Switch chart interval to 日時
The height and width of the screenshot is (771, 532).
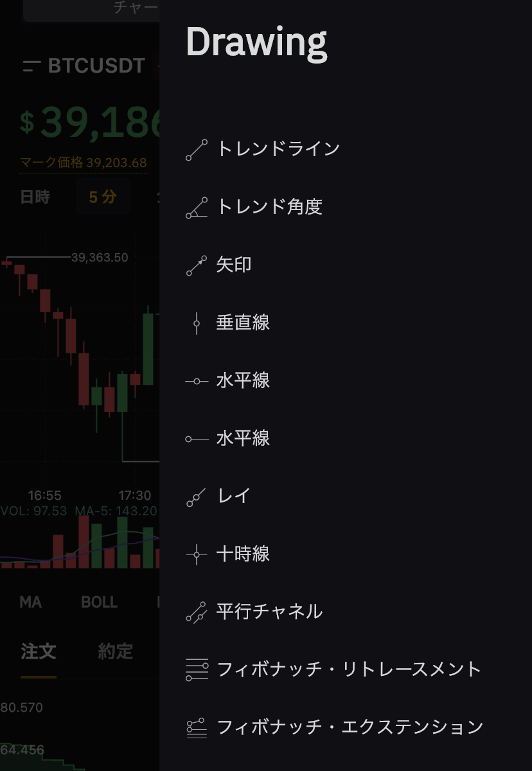(x=35, y=197)
